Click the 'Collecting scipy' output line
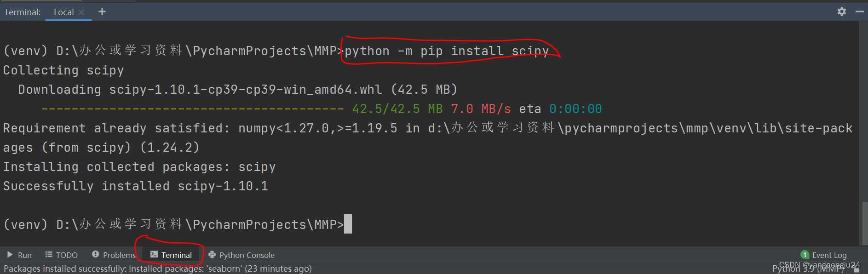868x274 pixels. [x=63, y=70]
